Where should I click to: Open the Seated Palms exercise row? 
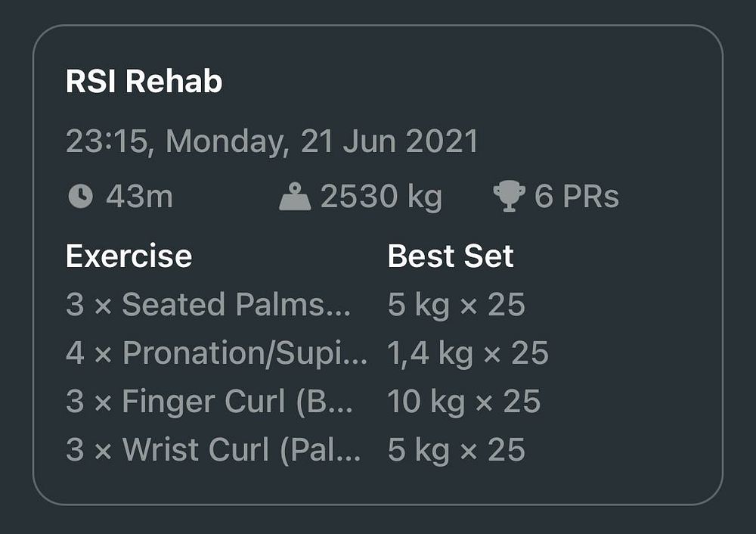pyautogui.click(x=209, y=305)
